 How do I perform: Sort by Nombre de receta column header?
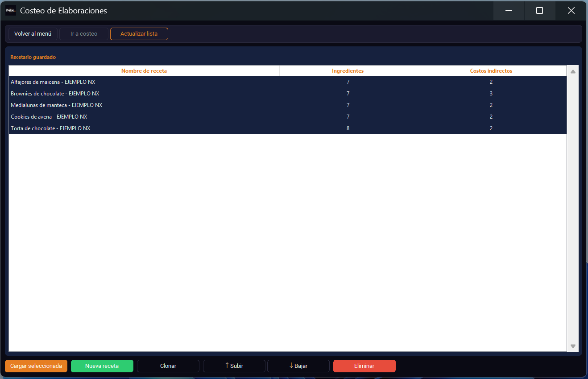click(144, 71)
